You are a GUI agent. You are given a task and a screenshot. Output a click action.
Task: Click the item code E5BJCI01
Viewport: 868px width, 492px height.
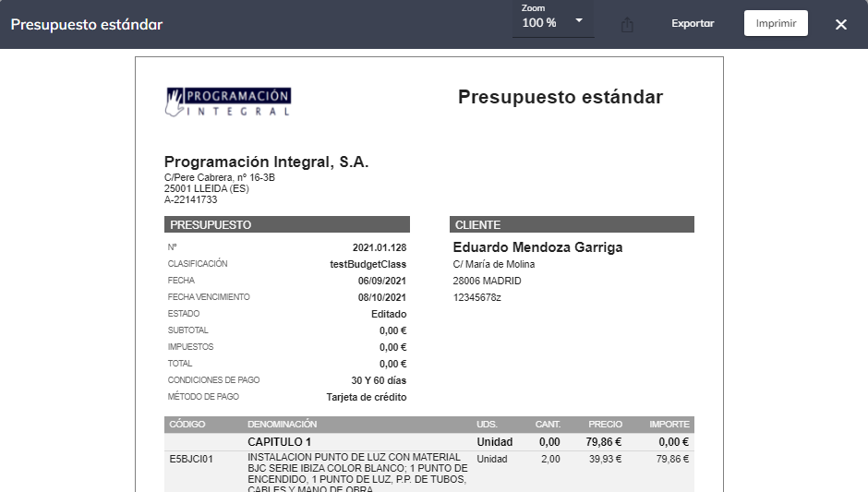191,459
